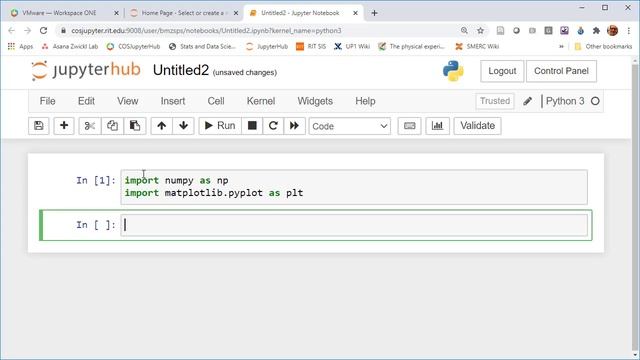
Task: Open the JupyterHub bookmark
Action: point(267,47)
